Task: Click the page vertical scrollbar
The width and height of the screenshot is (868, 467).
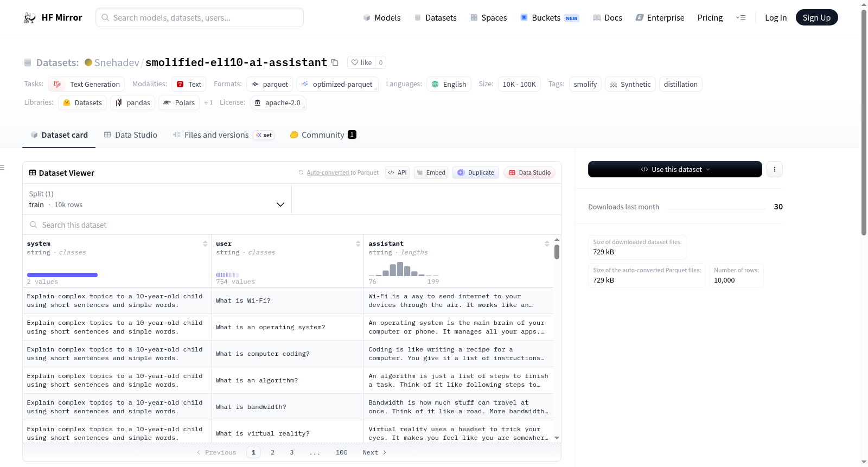Action: (x=864, y=122)
